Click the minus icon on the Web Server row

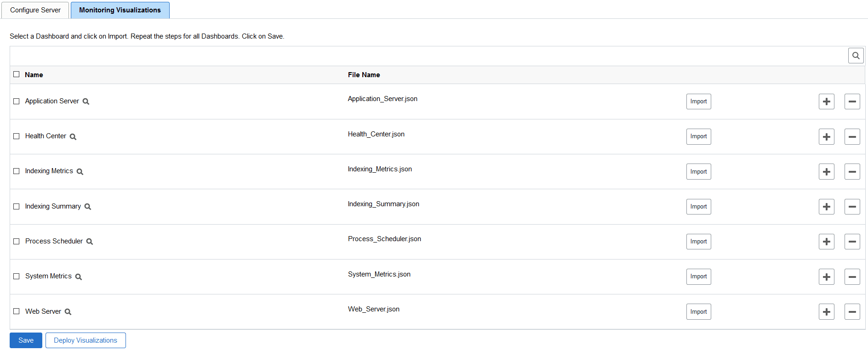852,311
